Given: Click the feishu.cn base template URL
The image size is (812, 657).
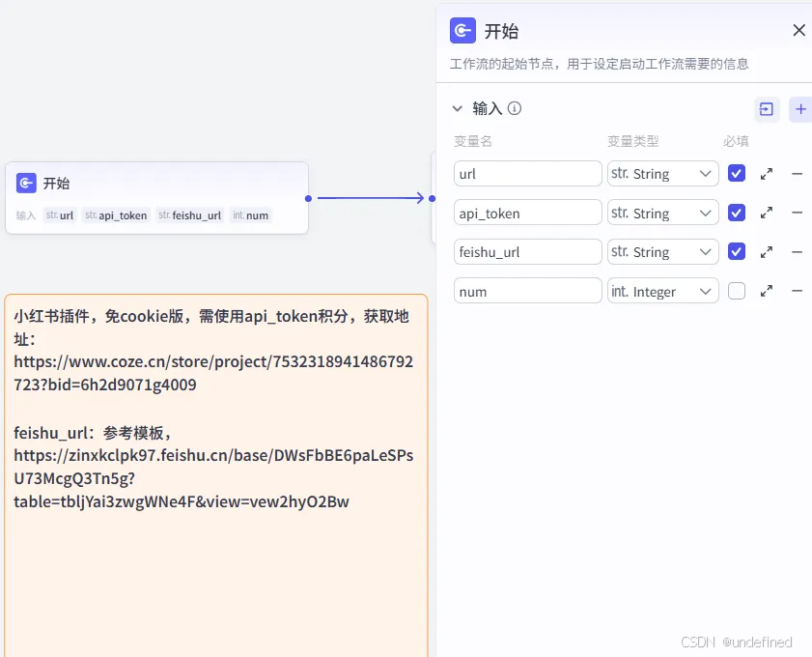Looking at the screenshot, I should [213, 478].
